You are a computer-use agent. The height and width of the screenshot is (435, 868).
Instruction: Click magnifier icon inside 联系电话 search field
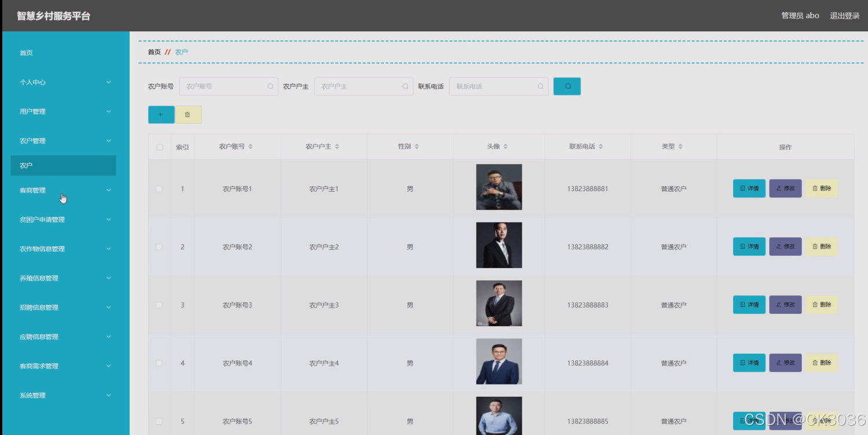[x=540, y=86]
